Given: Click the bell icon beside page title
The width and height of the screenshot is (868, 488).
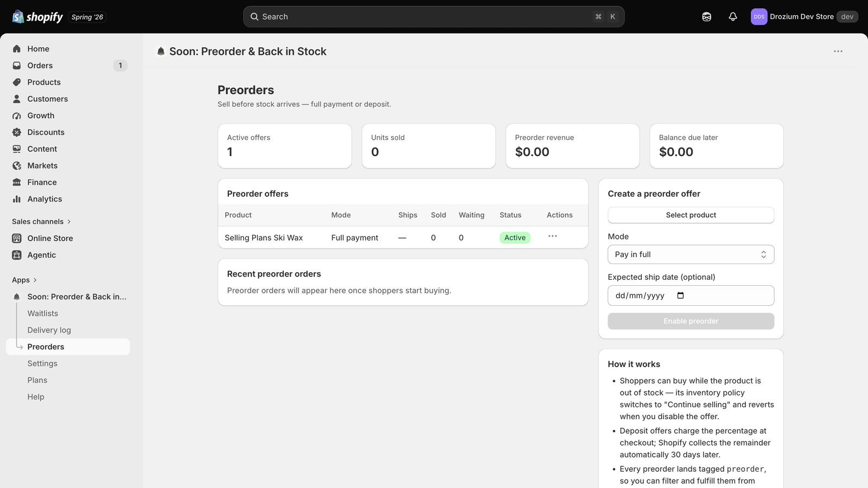Looking at the screenshot, I should click(x=161, y=52).
